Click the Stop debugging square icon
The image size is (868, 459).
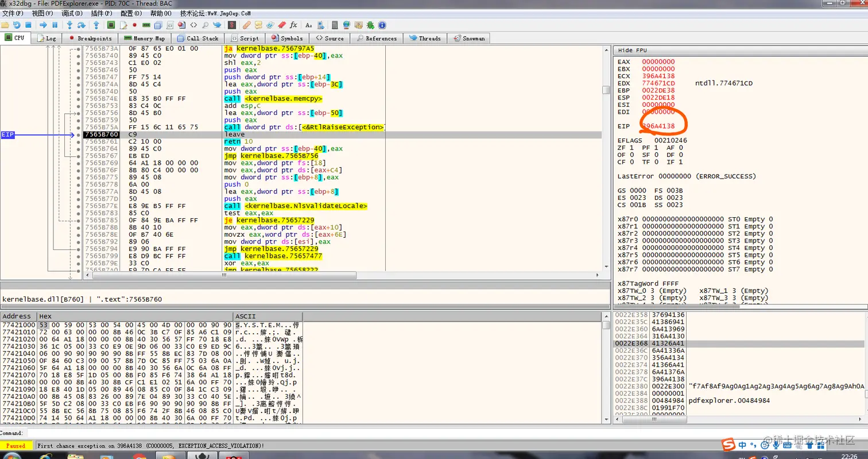click(28, 25)
